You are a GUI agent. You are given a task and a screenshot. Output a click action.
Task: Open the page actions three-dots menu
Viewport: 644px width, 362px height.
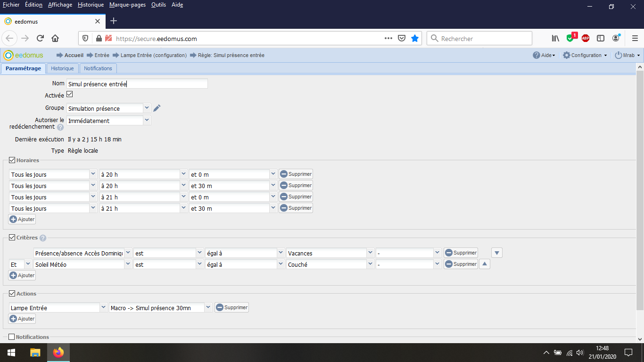[x=388, y=39]
